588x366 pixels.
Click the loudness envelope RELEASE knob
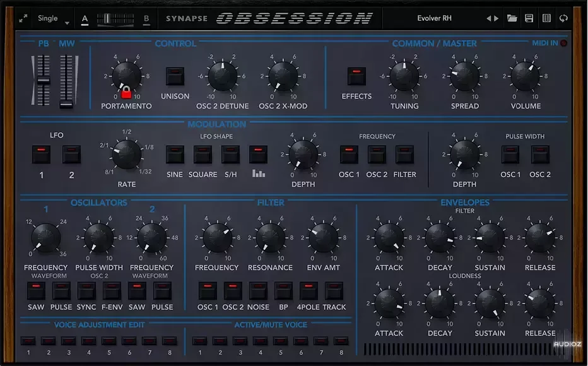point(540,304)
